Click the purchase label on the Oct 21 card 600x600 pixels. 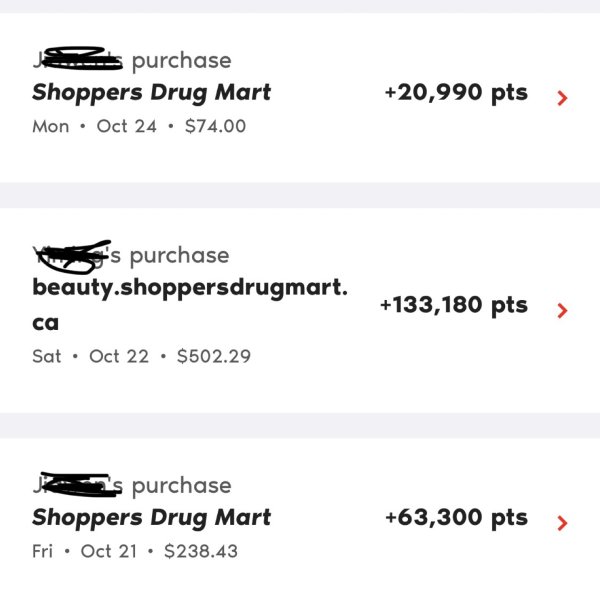[x=181, y=486]
